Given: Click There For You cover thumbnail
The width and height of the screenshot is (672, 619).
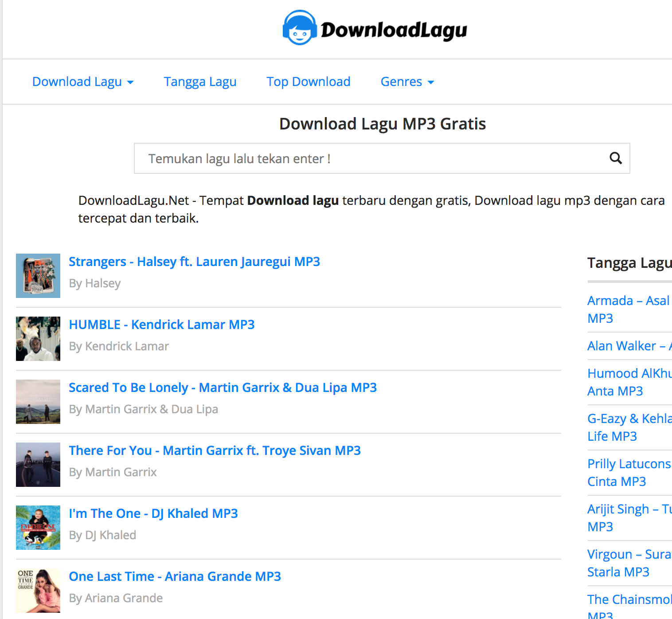Looking at the screenshot, I should [x=38, y=465].
